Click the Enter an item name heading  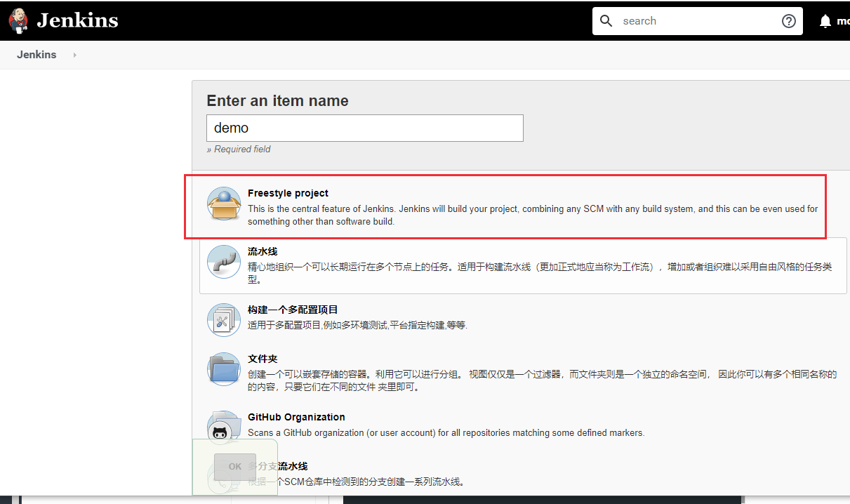point(277,100)
